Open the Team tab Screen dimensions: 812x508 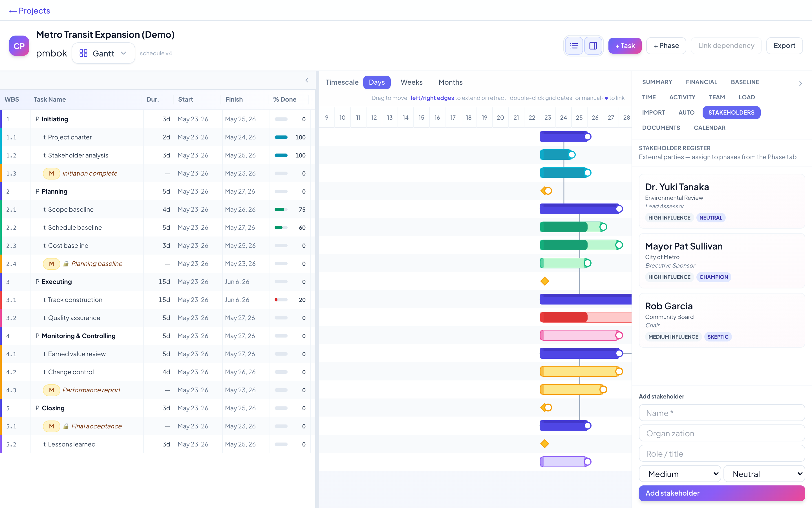(x=717, y=97)
